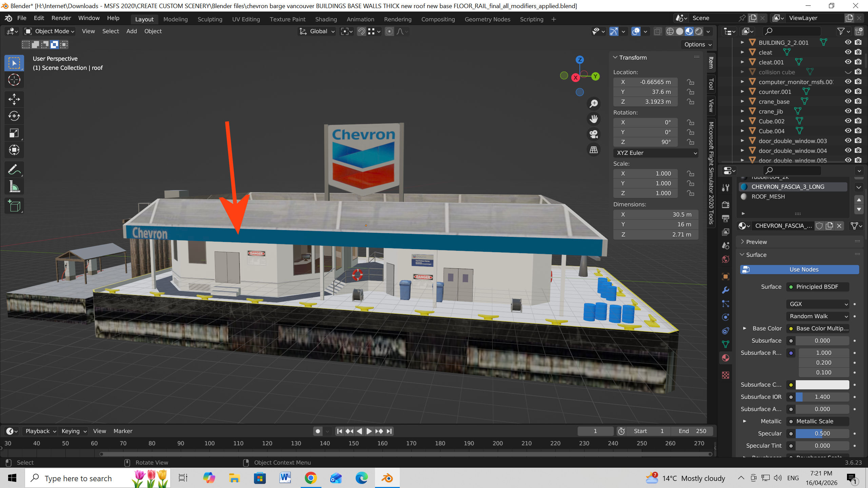Select the Scale tool
868x488 pixels.
pyautogui.click(x=14, y=133)
